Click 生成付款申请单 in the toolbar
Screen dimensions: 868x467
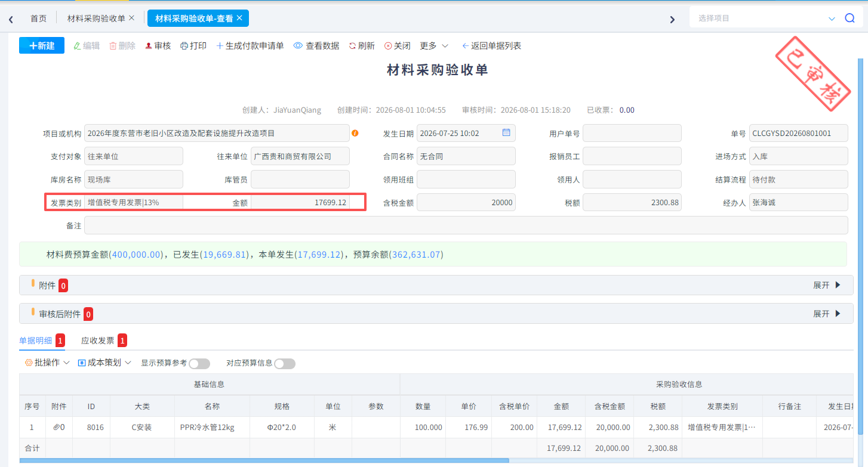[250, 46]
